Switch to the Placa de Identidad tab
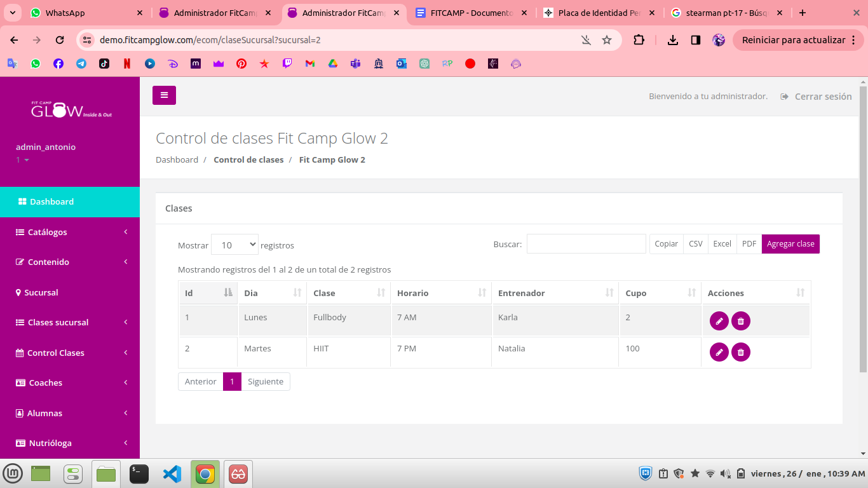The width and height of the screenshot is (868, 488). coord(600,13)
